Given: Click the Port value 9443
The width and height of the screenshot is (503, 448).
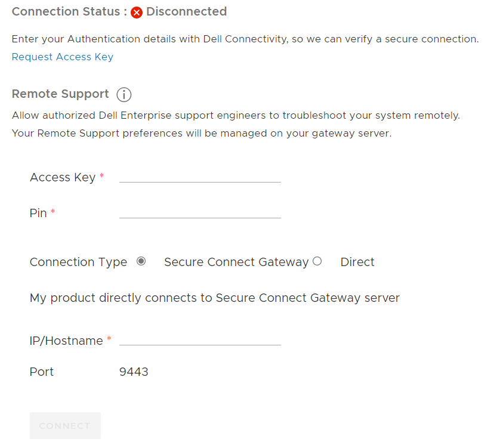Looking at the screenshot, I should (134, 371).
